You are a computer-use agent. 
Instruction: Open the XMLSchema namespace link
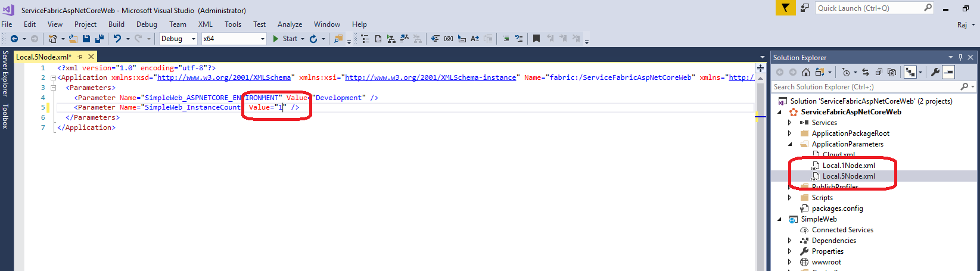224,77
